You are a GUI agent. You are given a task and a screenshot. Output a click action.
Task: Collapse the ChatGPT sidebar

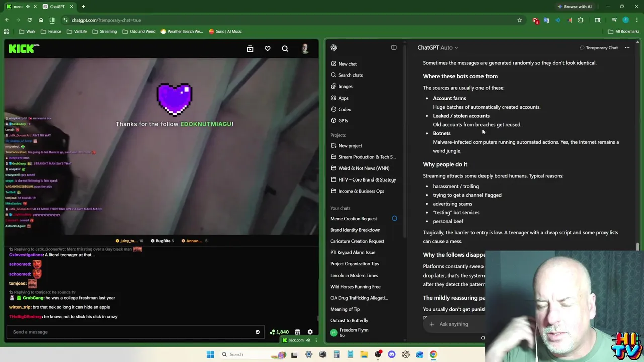point(394,47)
